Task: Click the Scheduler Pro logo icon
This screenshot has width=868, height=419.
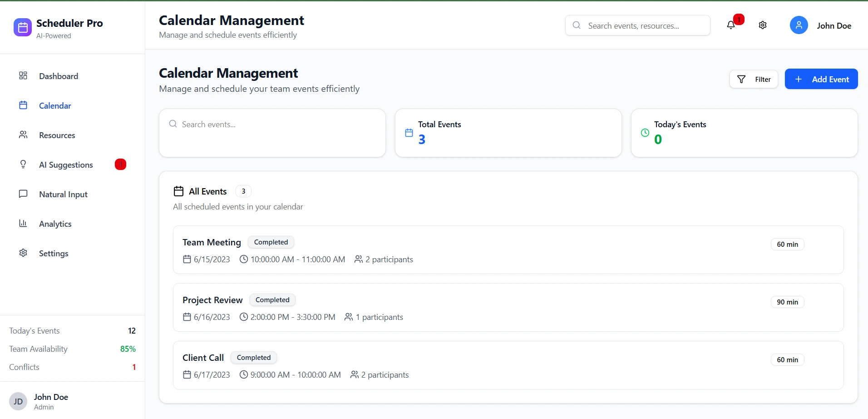Action: 23,27
